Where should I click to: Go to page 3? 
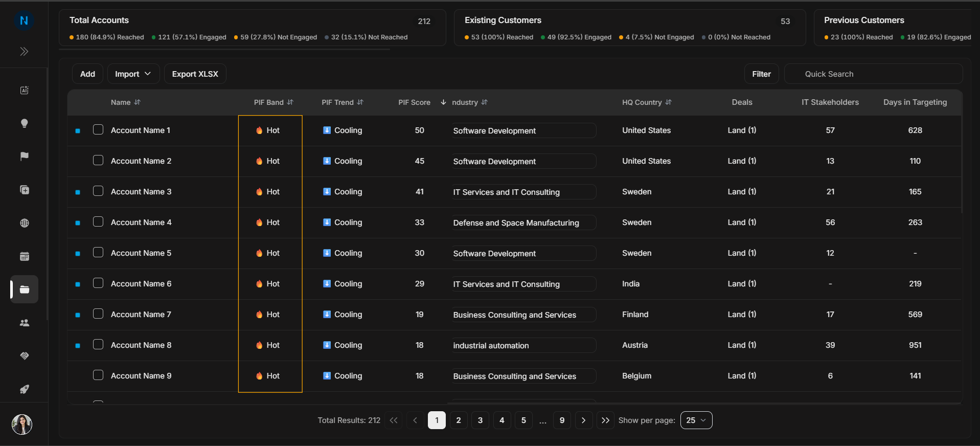coord(480,420)
